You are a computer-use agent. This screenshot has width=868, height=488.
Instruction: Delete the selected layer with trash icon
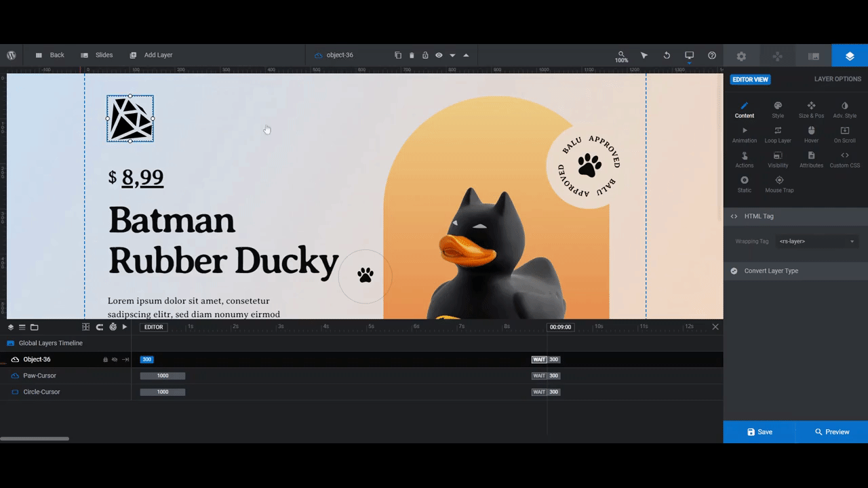click(x=412, y=55)
